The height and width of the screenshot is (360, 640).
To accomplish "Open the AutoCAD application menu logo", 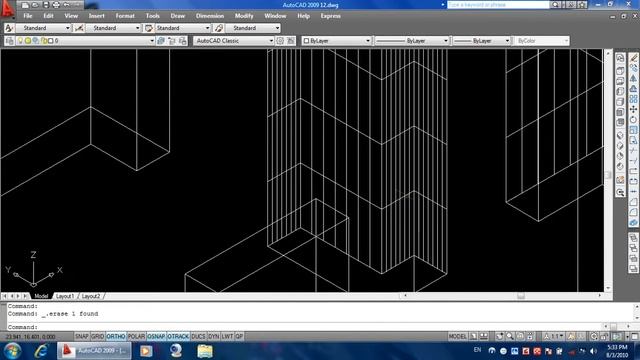I will (7, 9).
